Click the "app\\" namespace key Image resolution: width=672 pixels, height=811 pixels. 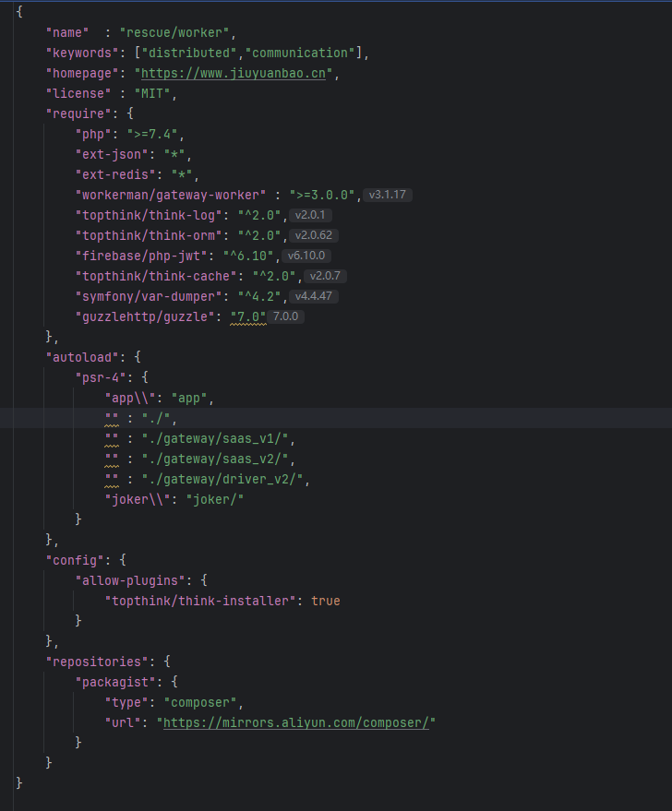pyautogui.click(x=130, y=398)
